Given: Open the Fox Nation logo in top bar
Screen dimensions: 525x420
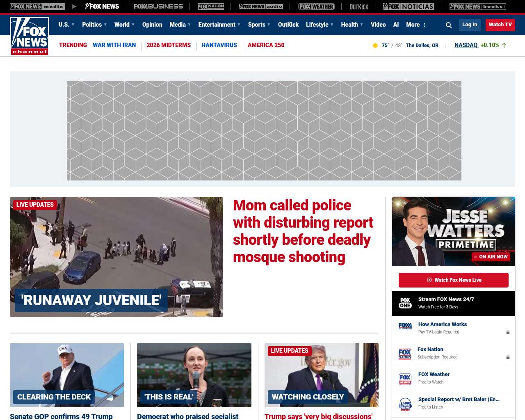Looking at the screenshot, I should (x=211, y=7).
